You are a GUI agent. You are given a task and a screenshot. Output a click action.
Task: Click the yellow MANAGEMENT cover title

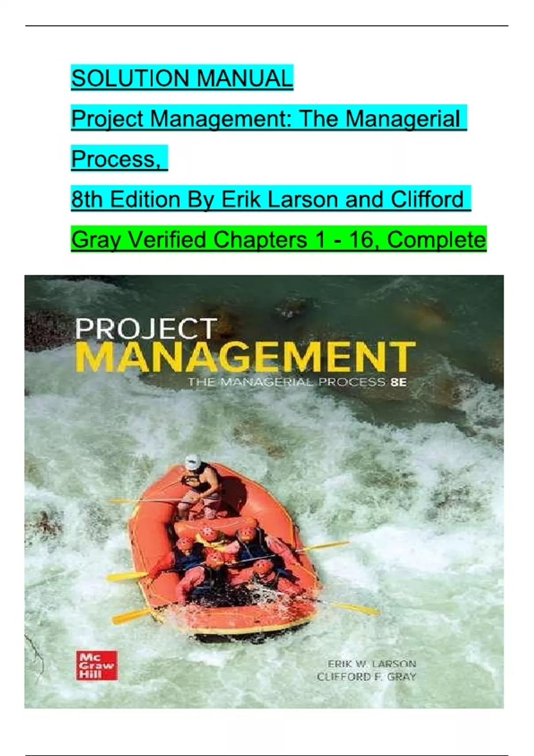246,357
